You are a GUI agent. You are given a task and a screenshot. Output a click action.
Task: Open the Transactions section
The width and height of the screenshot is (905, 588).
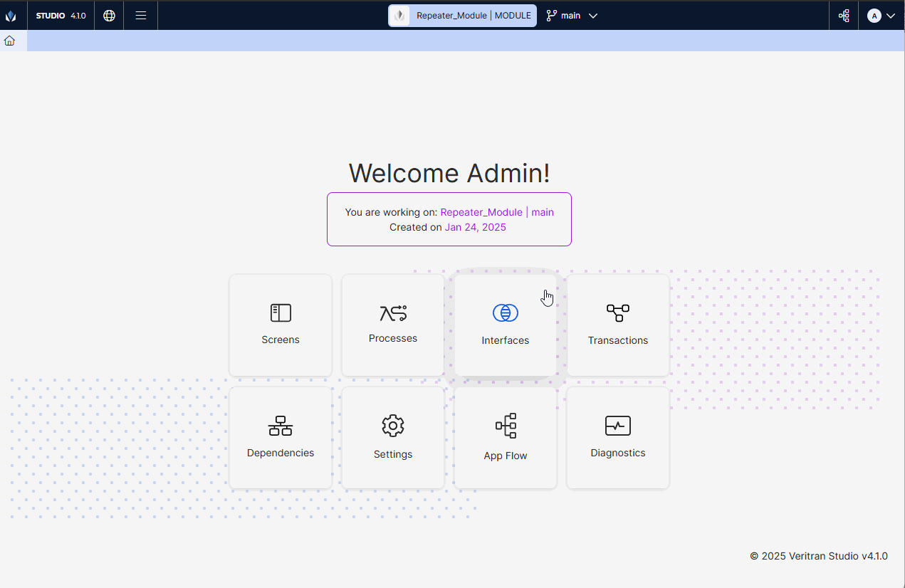[x=617, y=325]
